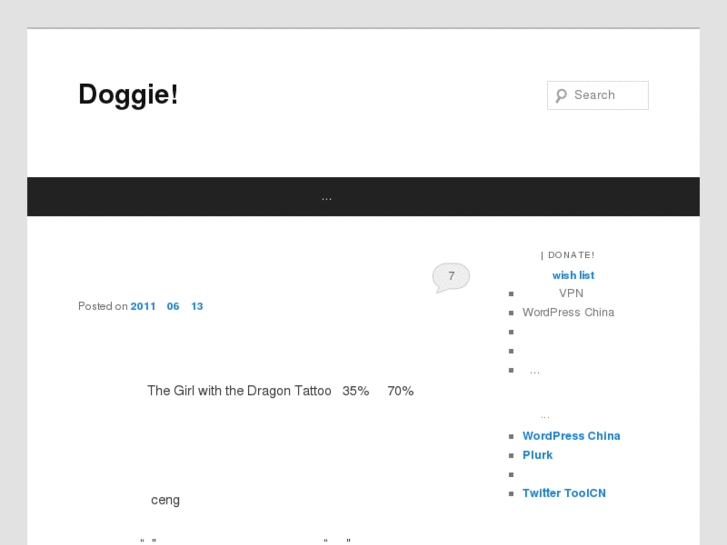727x545 pixels.
Task: Click the 13 day link
Action: 197,306
